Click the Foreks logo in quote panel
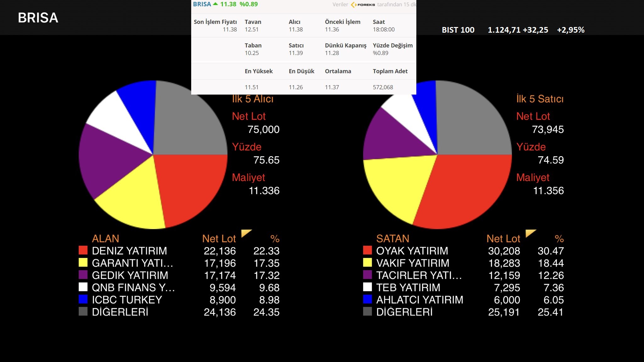 coord(363,5)
